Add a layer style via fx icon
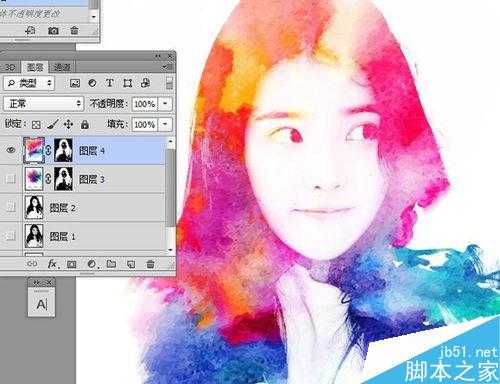 click(53, 264)
